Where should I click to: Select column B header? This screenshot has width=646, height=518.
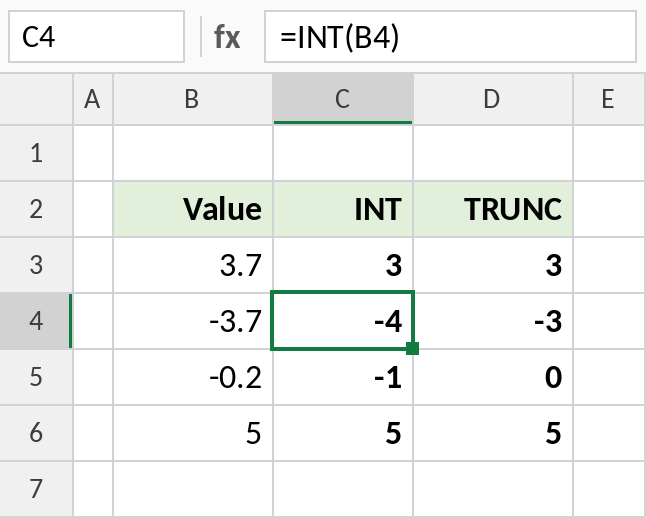(x=193, y=99)
